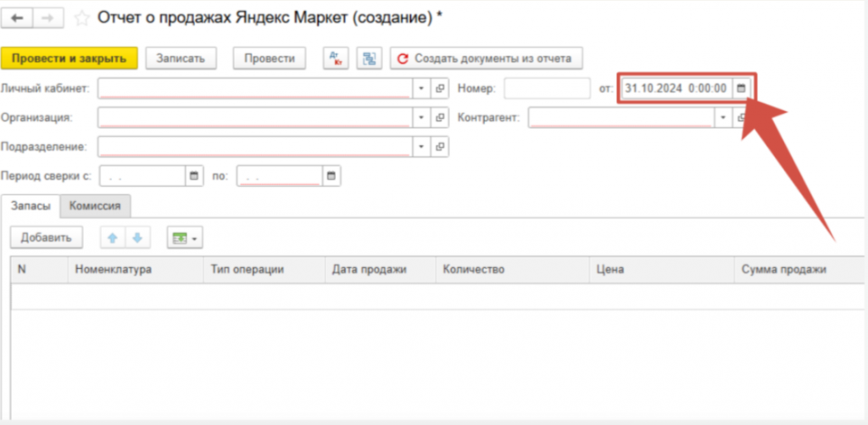Expand the Личный кабинет dropdown
This screenshot has height=425, width=868.
click(422, 88)
